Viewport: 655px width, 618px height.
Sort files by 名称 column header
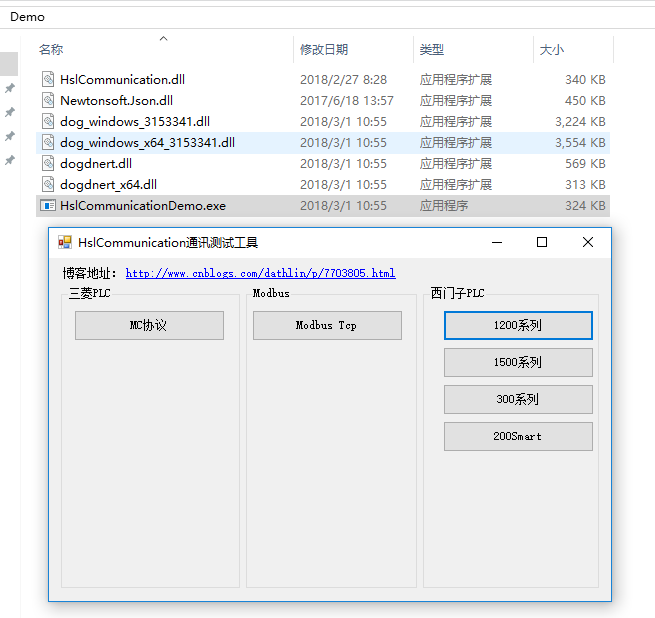coord(51,50)
